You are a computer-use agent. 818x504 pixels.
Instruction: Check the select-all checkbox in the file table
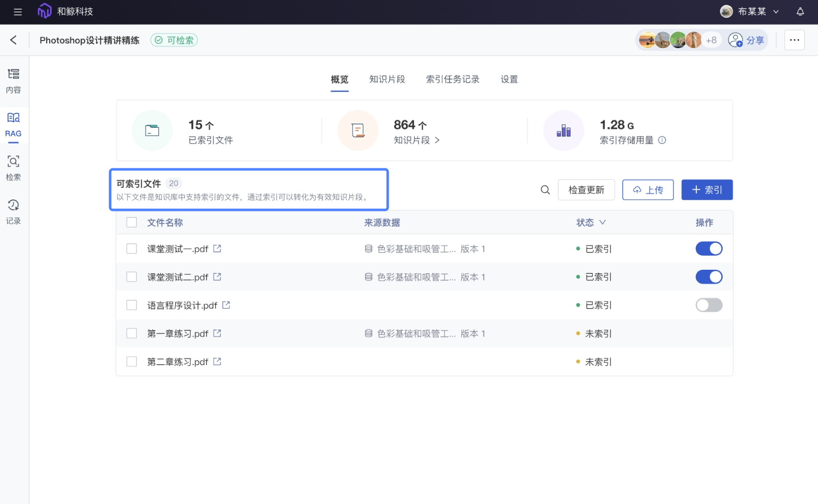(x=131, y=222)
